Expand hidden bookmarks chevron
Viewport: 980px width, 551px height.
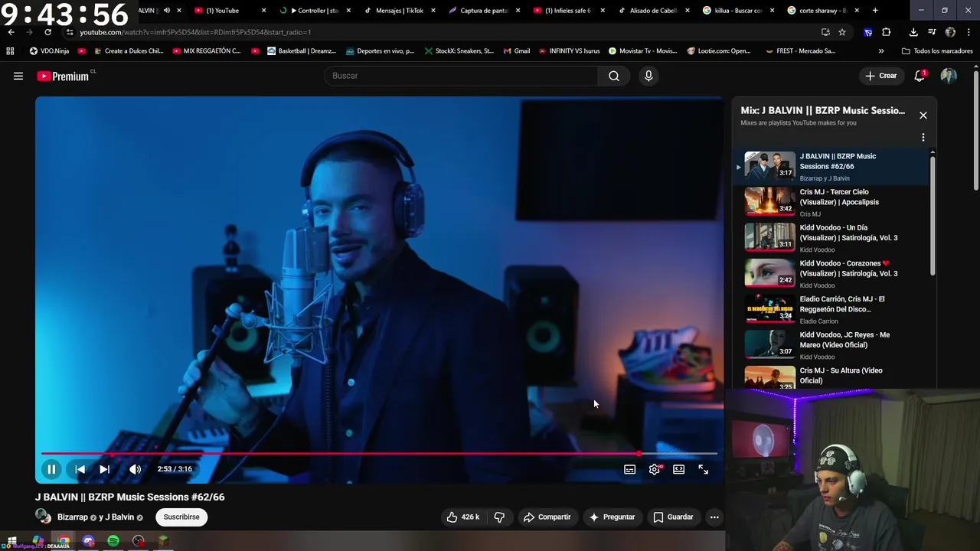pyautogui.click(x=881, y=51)
